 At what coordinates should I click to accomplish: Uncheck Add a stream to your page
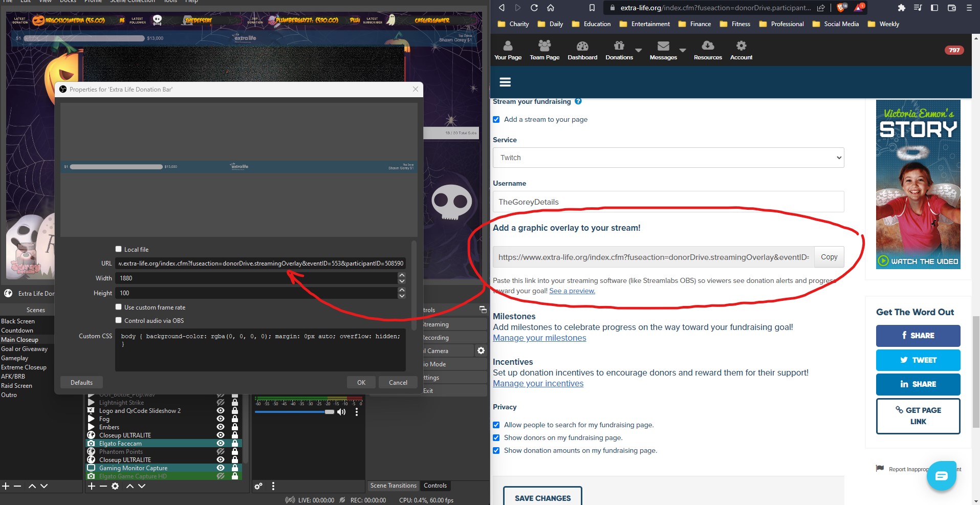click(x=496, y=119)
